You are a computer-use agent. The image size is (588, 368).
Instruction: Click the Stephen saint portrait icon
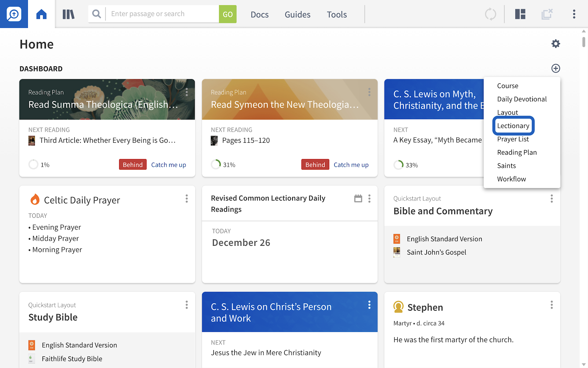pos(398,307)
